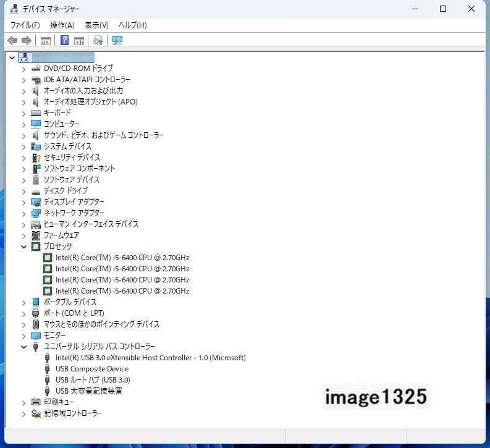Click the Update driver software toolbar icon

tap(98, 40)
